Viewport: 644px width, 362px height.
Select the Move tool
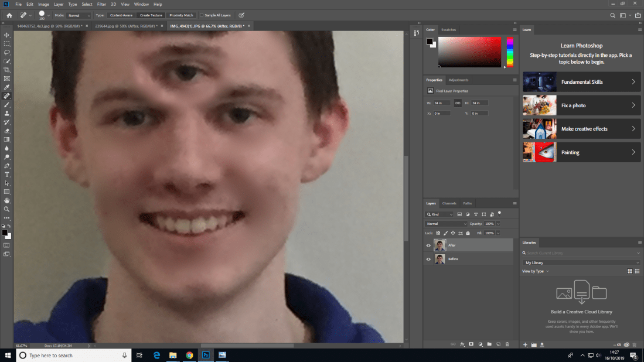tap(7, 35)
